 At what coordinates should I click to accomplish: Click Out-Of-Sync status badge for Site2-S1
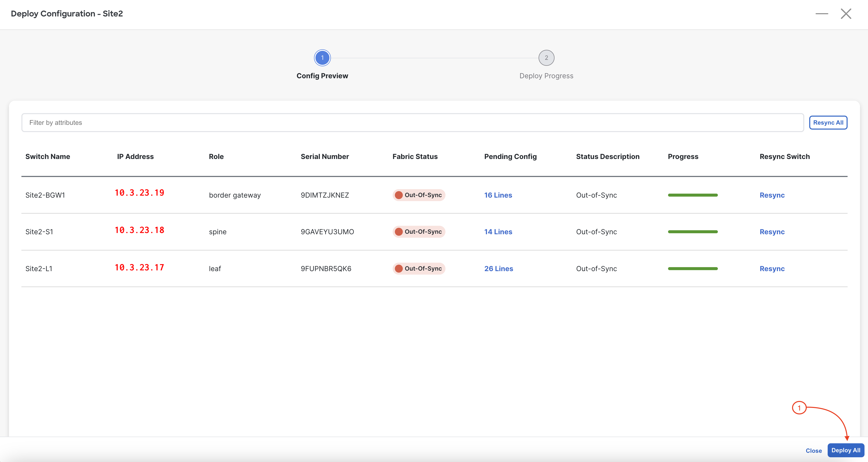click(x=419, y=232)
